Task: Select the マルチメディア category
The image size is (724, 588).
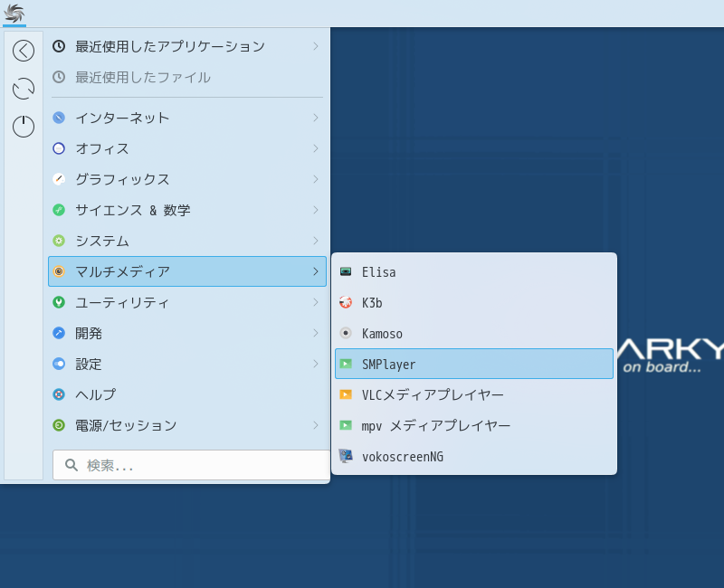Action: [187, 271]
